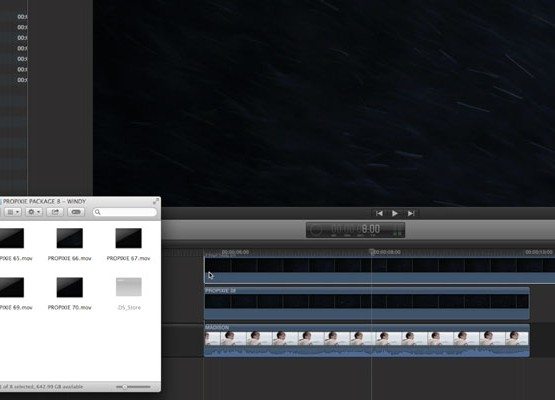This screenshot has height=400, width=555.
Task: Click the Finder edit tags button
Action: (76, 212)
